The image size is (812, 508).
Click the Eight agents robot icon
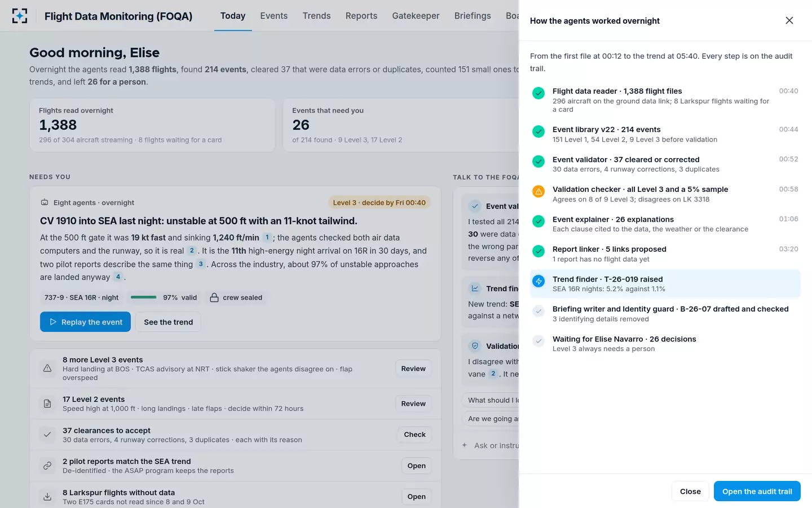click(x=45, y=203)
